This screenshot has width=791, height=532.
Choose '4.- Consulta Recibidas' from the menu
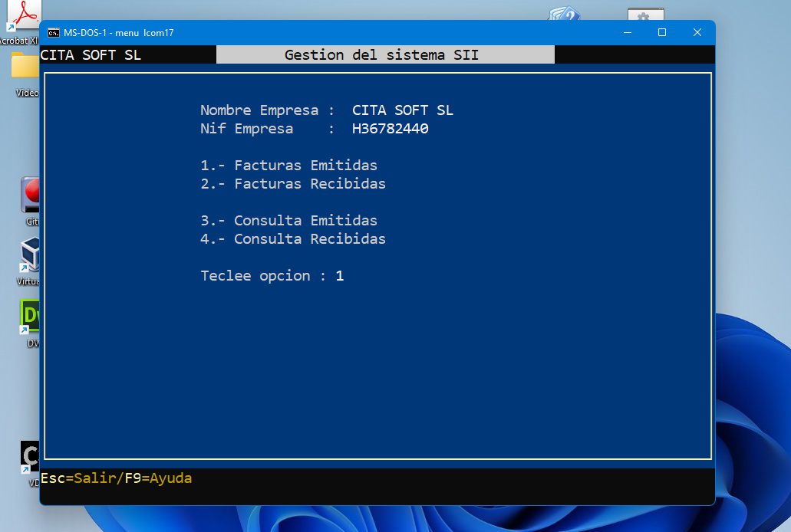click(292, 238)
